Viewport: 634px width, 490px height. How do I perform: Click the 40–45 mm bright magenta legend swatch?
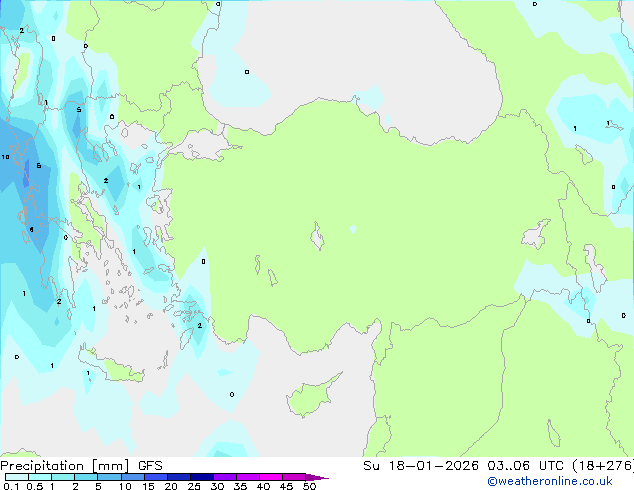click(271, 477)
